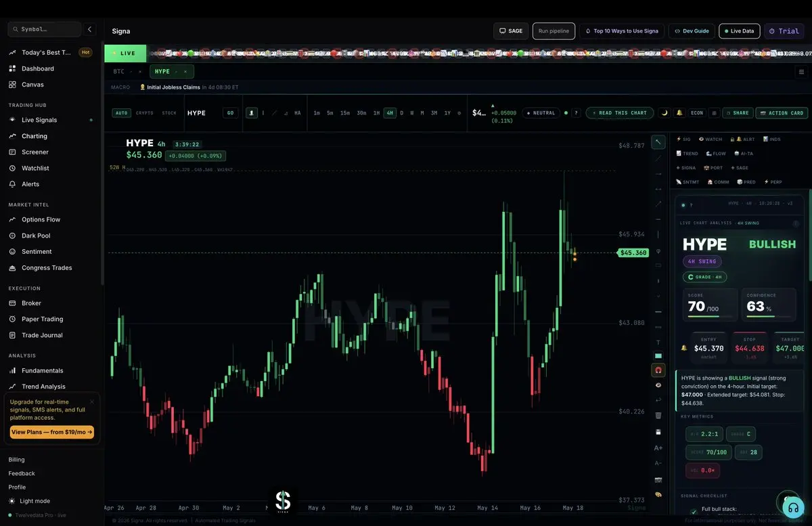
Task: Open Canvas in sidebar
Action: click(x=32, y=85)
